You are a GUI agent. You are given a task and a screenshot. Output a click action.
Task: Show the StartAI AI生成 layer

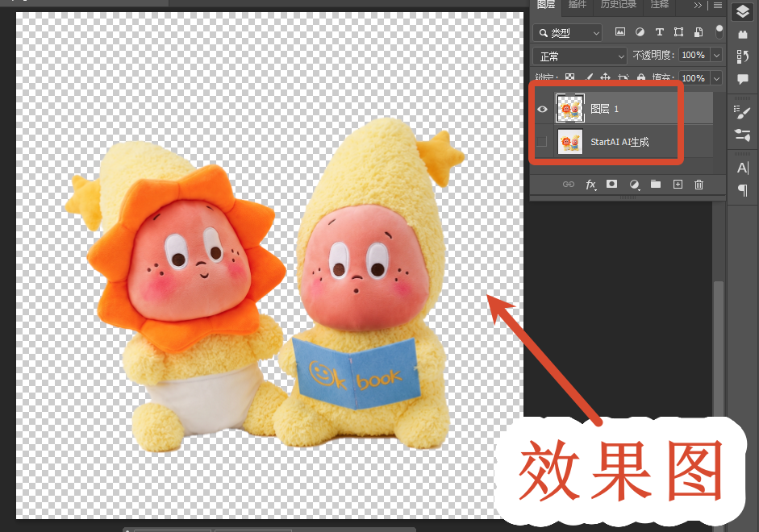tap(542, 141)
